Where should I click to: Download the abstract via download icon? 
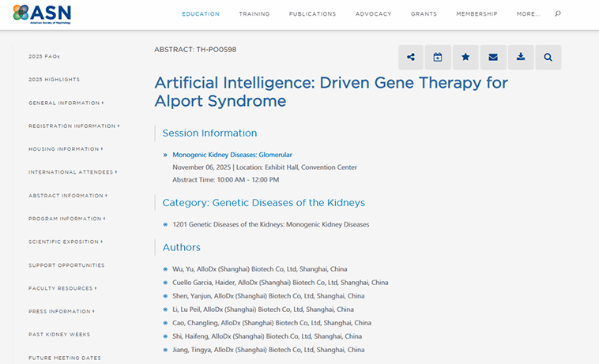tap(521, 57)
